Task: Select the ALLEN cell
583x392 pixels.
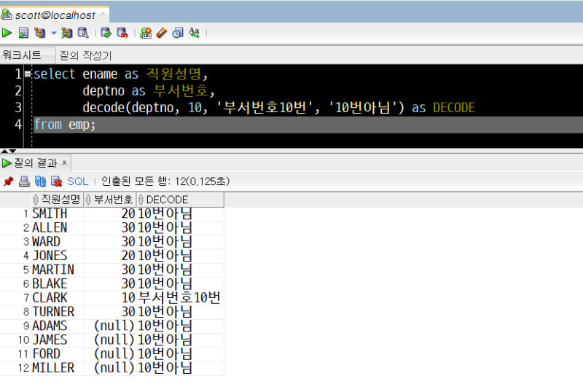Action: pyautogui.click(x=58, y=228)
